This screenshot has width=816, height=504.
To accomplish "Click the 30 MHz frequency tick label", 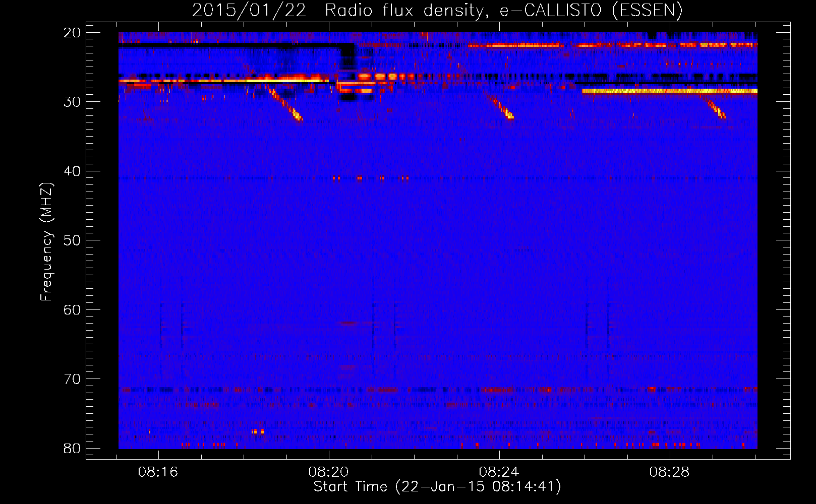I will tap(72, 102).
